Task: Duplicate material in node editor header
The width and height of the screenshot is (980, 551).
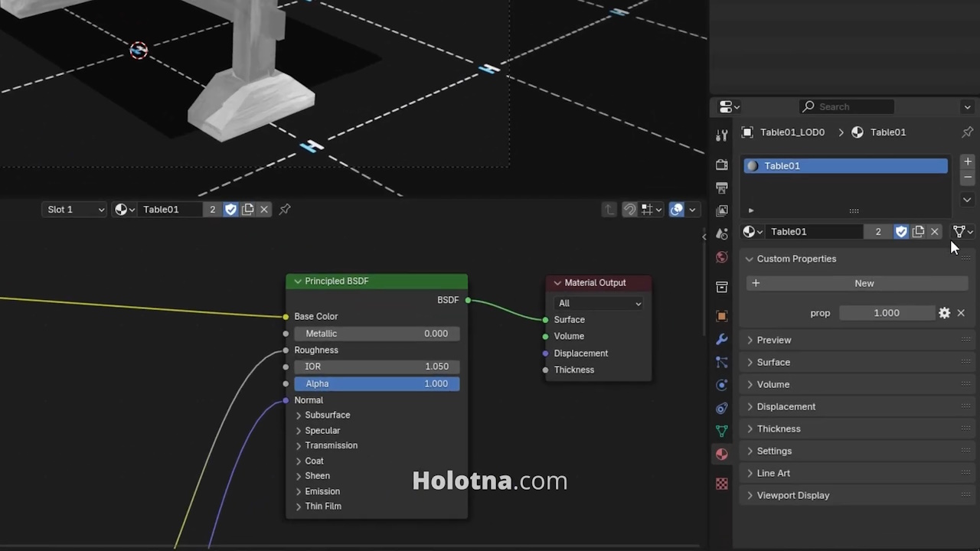Action: 247,209
